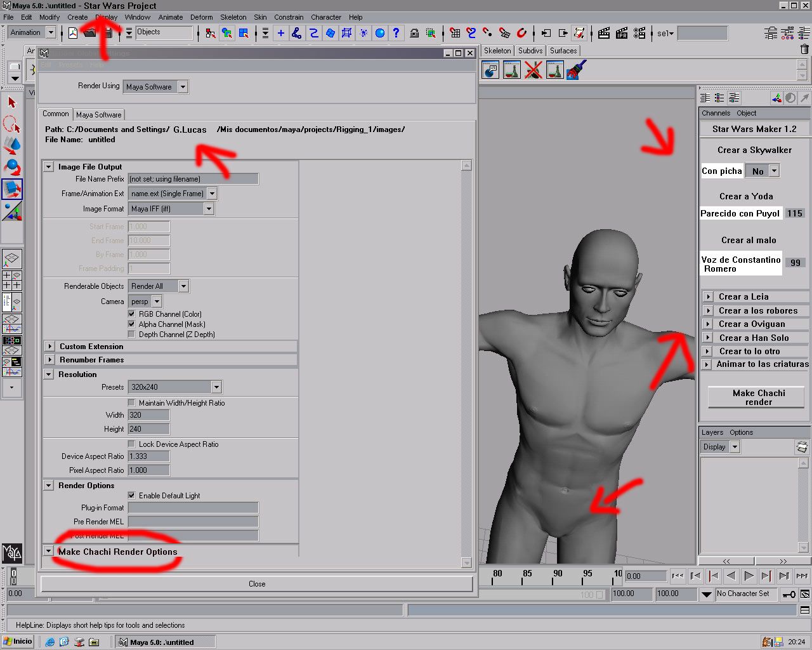This screenshot has width=812, height=650.
Task: Select by component type mode icon
Action: 243,33
